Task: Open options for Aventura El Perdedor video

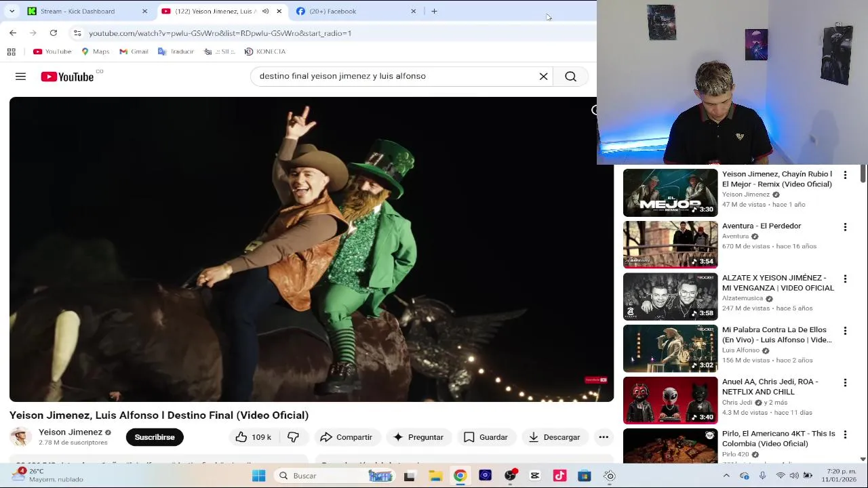Action: coord(845,227)
